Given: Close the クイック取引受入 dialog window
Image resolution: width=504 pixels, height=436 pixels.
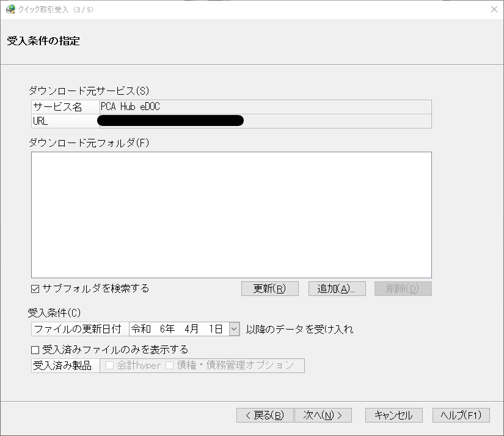Looking at the screenshot, I should (494, 9).
